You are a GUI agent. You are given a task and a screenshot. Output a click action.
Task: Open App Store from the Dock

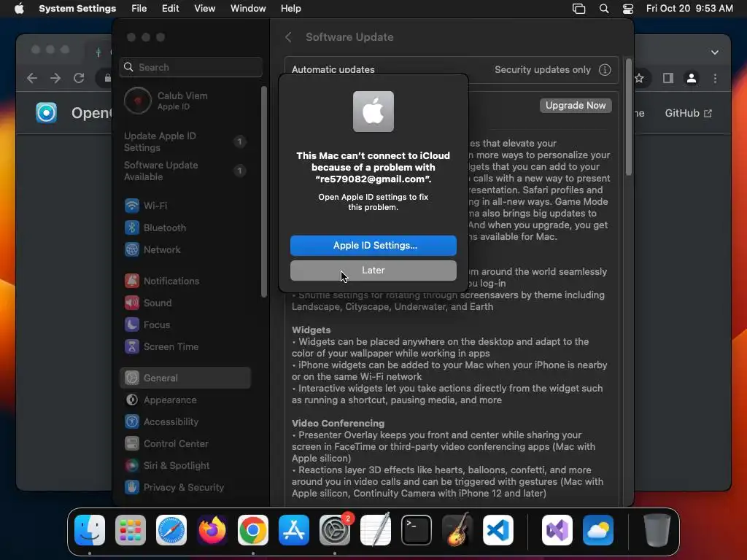[x=294, y=530]
